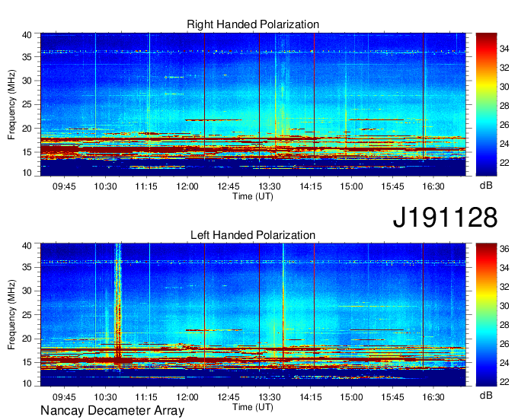Click the '34' dB value on Left Handed colorbar
Viewport: 518px width, 420px height.
pos(504,268)
